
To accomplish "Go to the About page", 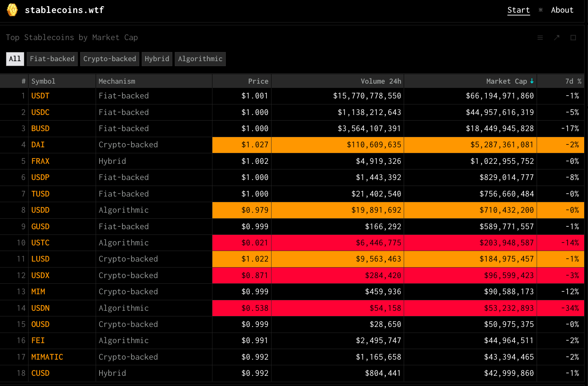I will (562, 10).
